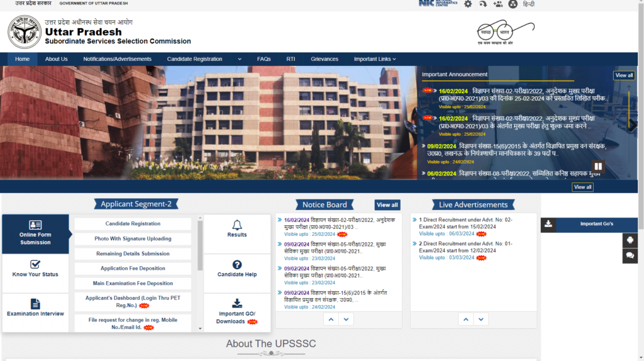
Task: Open Direct Recruitment Advt. No 01-Exam/2024
Action: pos(466,247)
